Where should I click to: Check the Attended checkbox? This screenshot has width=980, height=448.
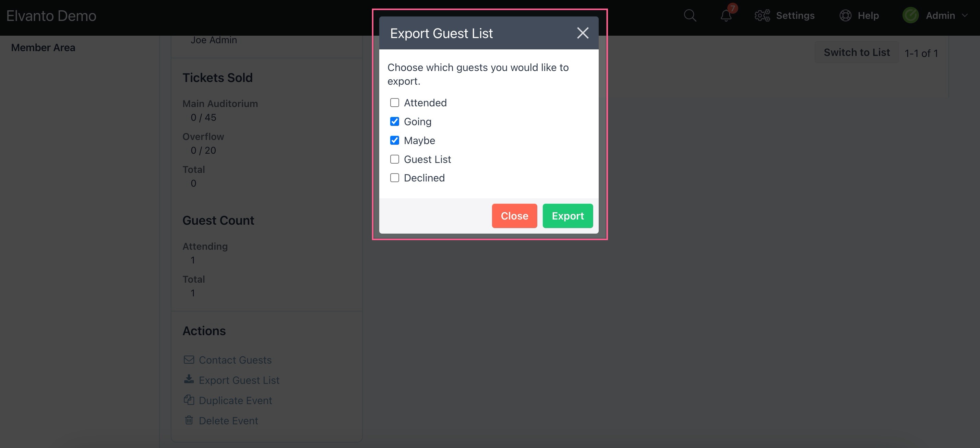[395, 103]
